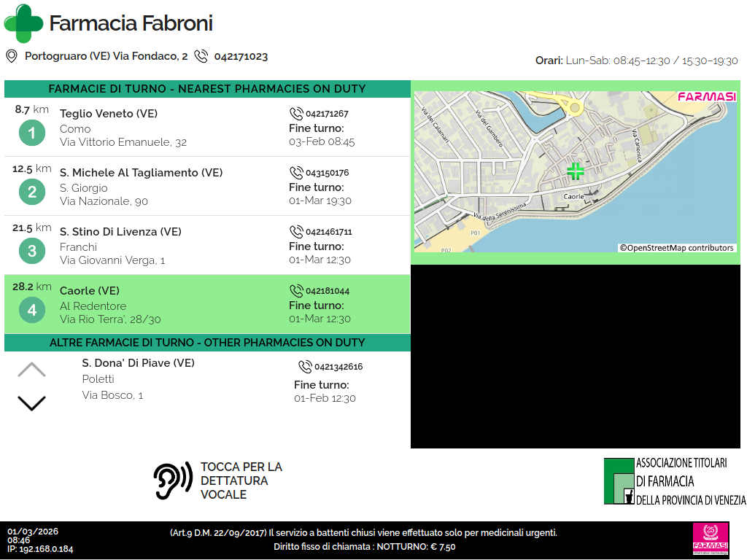Click the green cross Farmacia Fabroni logo
747x560 pixels.
pos(23,23)
